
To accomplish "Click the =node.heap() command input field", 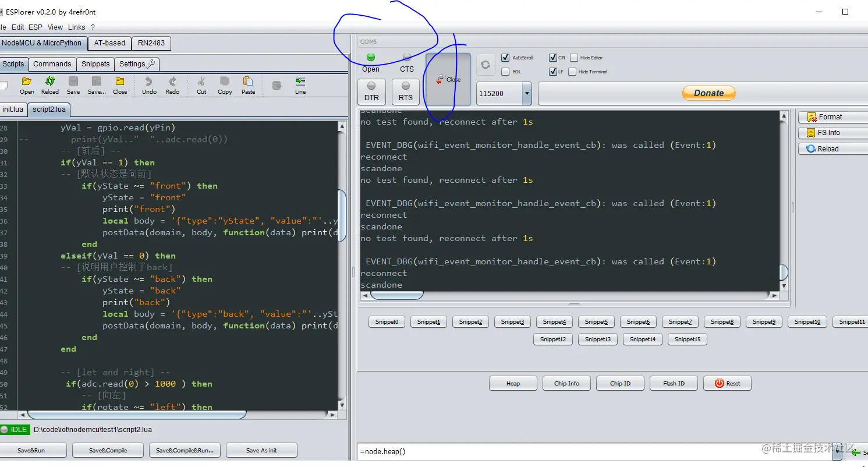I will (x=596, y=451).
